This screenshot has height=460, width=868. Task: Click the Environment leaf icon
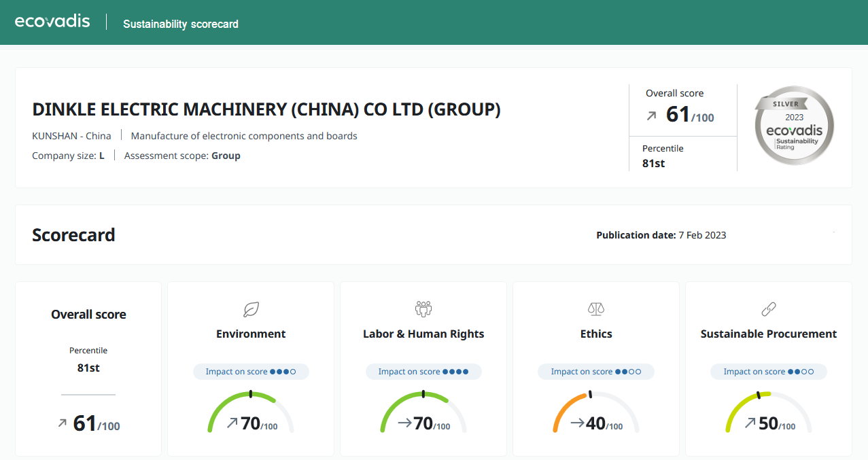(251, 310)
